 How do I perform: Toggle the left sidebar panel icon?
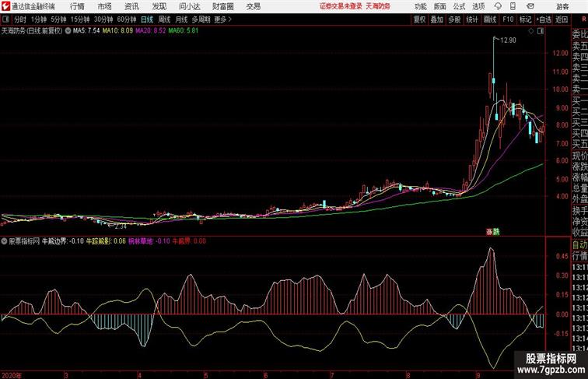[x=5, y=19]
